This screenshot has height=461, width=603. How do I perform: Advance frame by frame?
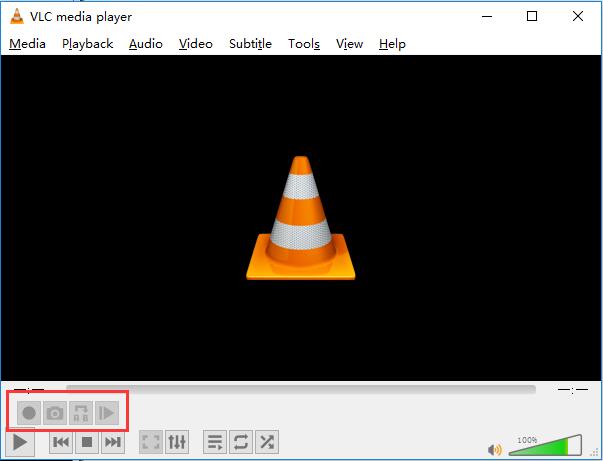107,413
